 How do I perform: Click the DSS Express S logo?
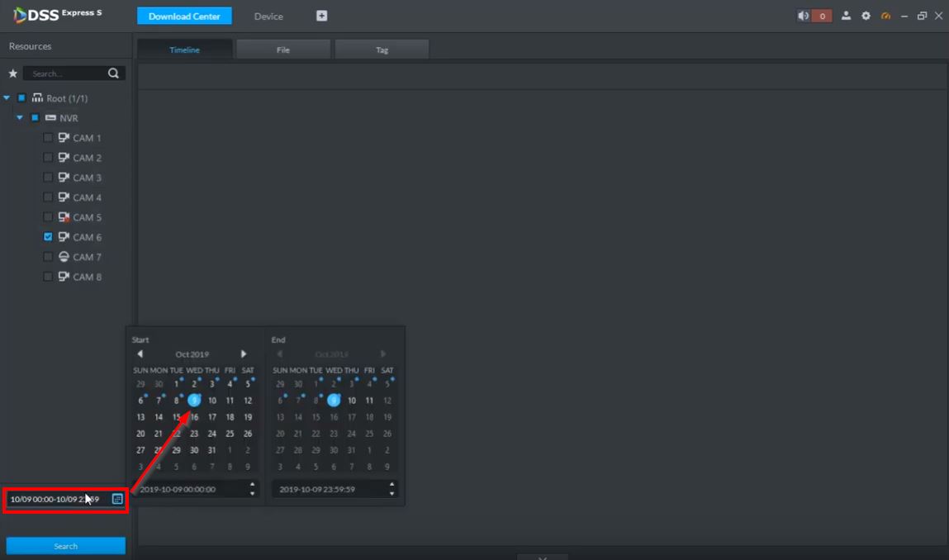(58, 15)
